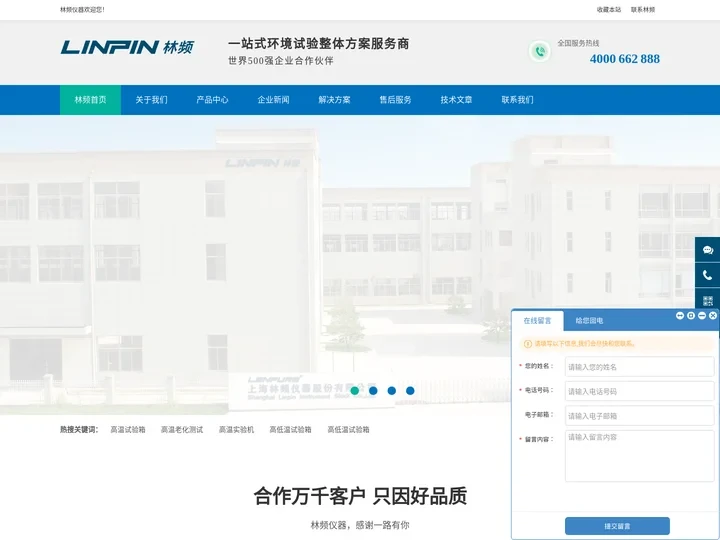Click the 高低温试验箱 keyword link
Screen dimensions: 720x540
290,430
